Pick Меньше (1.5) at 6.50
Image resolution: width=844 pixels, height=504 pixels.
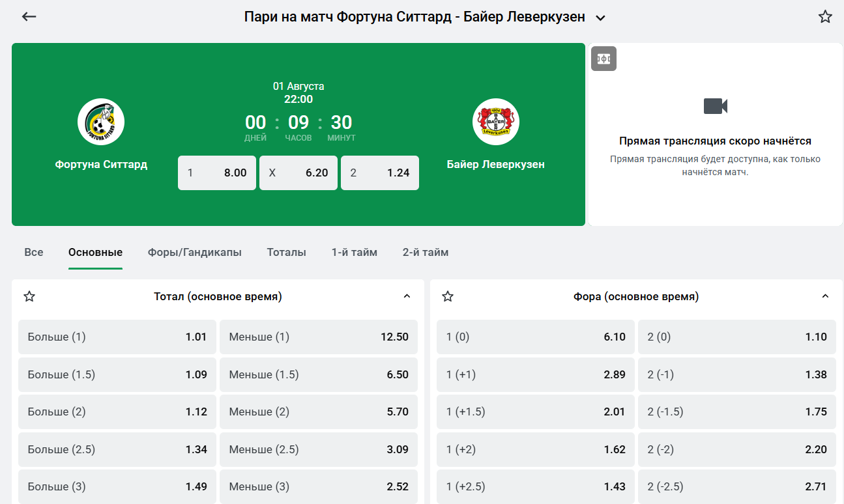319,374
